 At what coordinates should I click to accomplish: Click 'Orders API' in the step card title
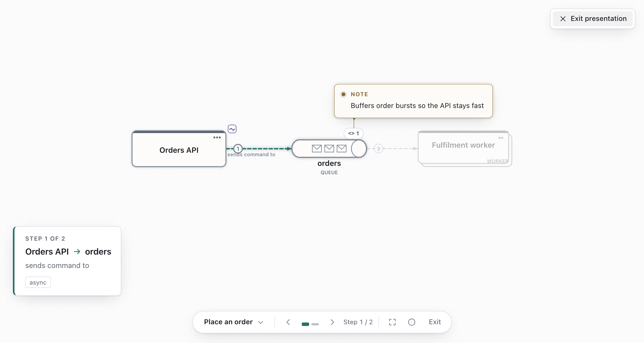pos(47,252)
